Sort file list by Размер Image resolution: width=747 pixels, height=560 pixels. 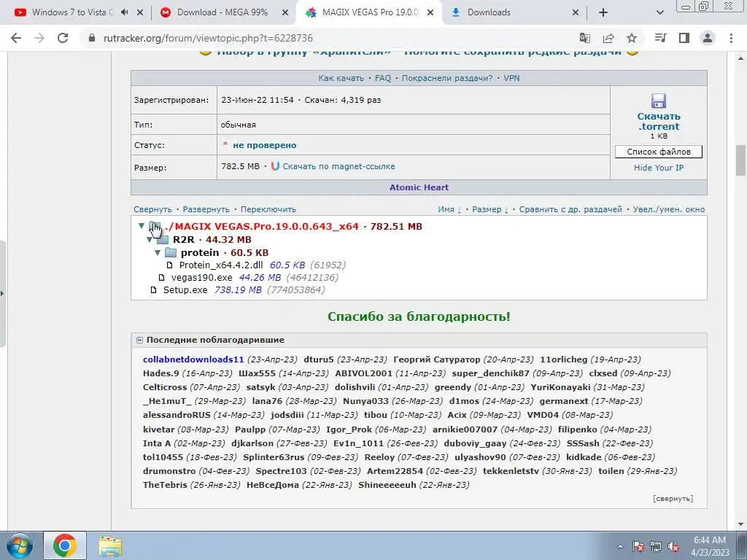[489, 209]
